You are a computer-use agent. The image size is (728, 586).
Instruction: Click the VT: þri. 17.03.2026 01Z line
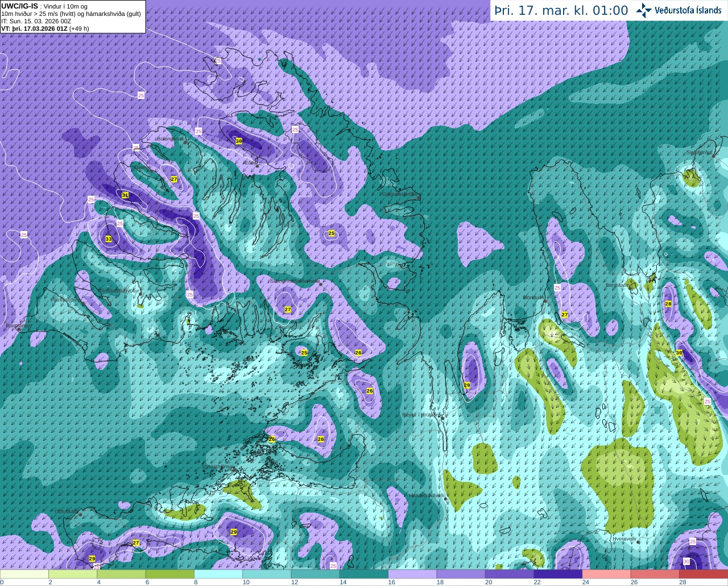pyautogui.click(x=45, y=28)
